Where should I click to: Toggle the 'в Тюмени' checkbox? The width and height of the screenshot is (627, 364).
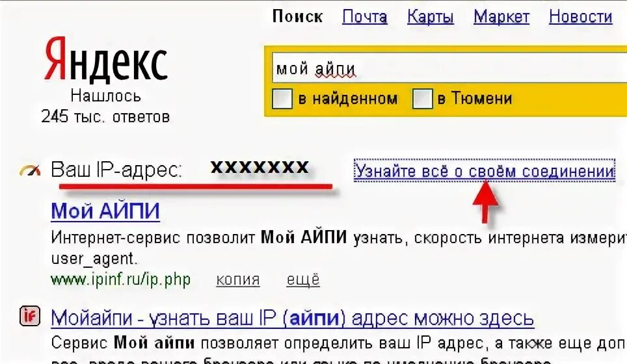pos(423,99)
